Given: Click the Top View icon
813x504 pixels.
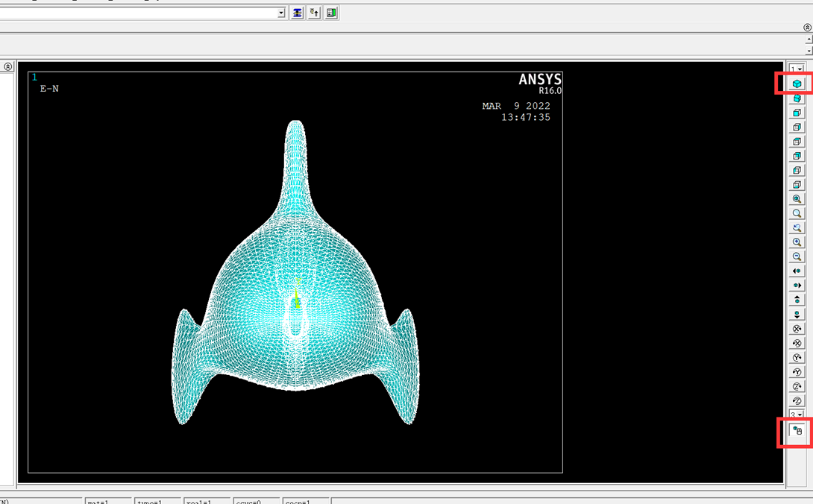Looking at the screenshot, I should 797,141.
